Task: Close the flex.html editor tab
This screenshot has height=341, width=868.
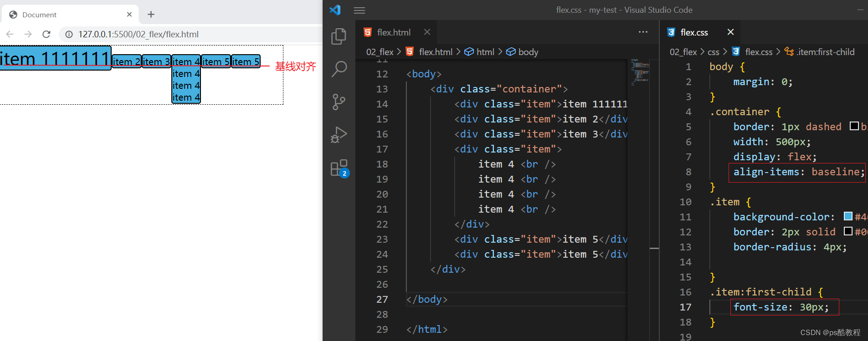Action: tap(427, 32)
